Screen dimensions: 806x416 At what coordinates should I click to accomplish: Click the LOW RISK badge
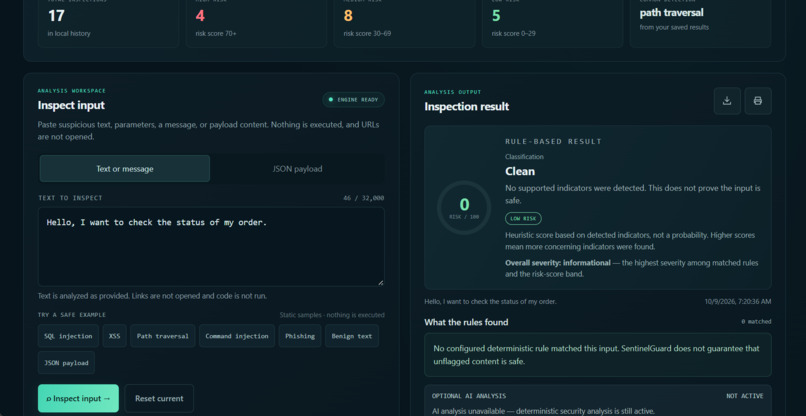[523, 219]
